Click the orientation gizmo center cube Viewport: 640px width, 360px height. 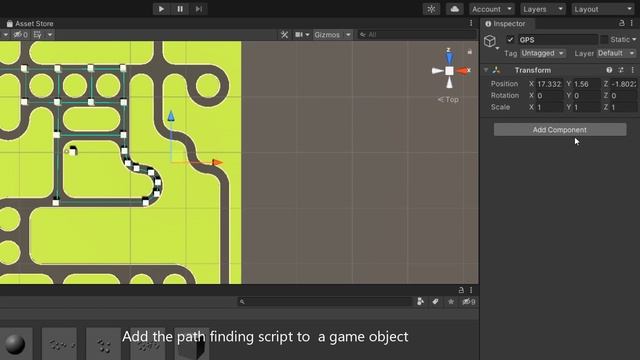click(449, 71)
